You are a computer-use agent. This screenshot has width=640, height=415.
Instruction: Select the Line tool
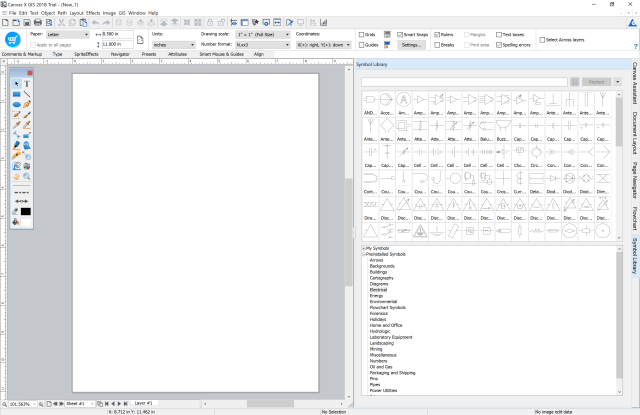(27, 94)
